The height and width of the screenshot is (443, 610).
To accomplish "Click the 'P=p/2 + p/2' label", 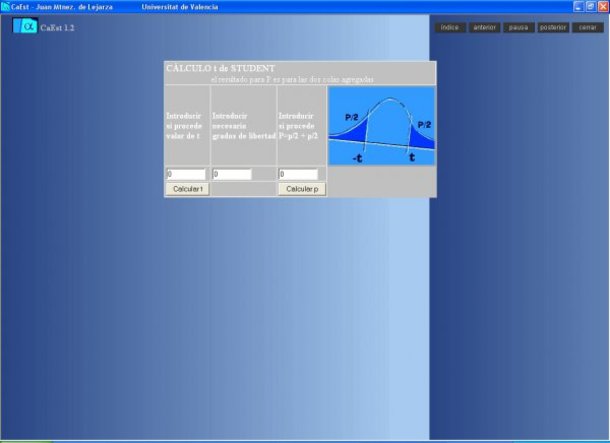I will point(299,135).
